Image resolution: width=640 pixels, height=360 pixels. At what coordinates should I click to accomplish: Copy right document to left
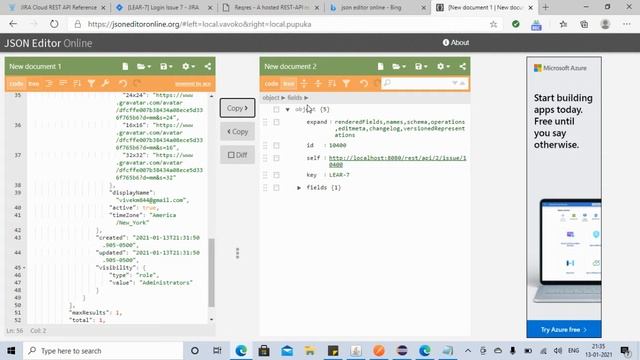click(237, 131)
